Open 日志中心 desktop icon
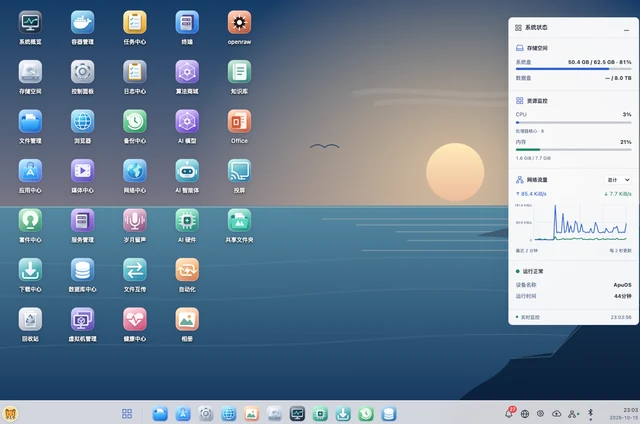The image size is (640, 424). click(x=135, y=72)
